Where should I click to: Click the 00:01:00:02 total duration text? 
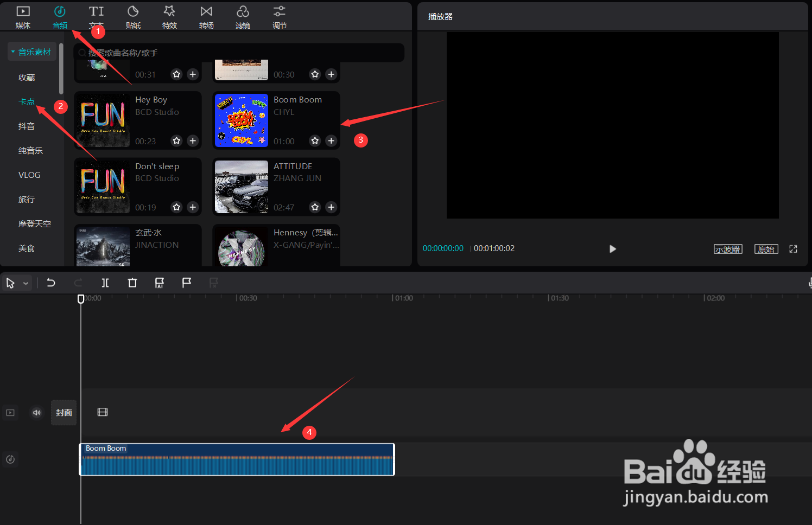click(x=494, y=248)
